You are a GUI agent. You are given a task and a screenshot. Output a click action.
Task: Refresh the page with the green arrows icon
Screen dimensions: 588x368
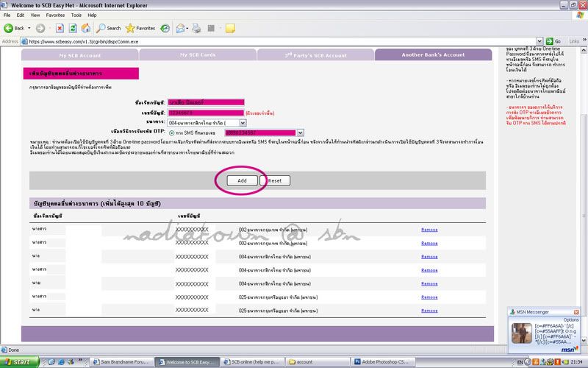tap(73, 28)
